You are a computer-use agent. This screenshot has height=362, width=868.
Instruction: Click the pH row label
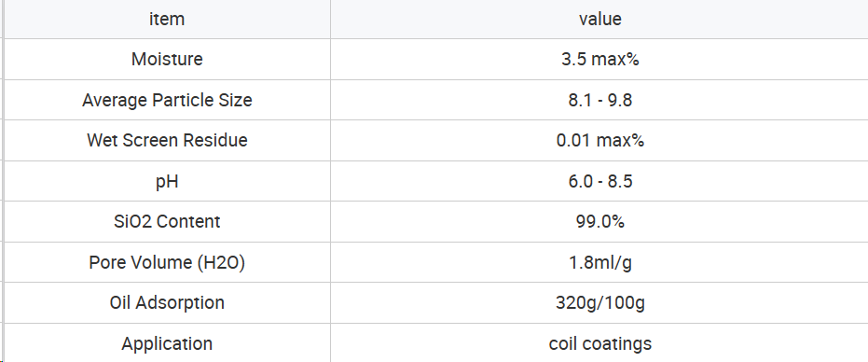(x=167, y=181)
